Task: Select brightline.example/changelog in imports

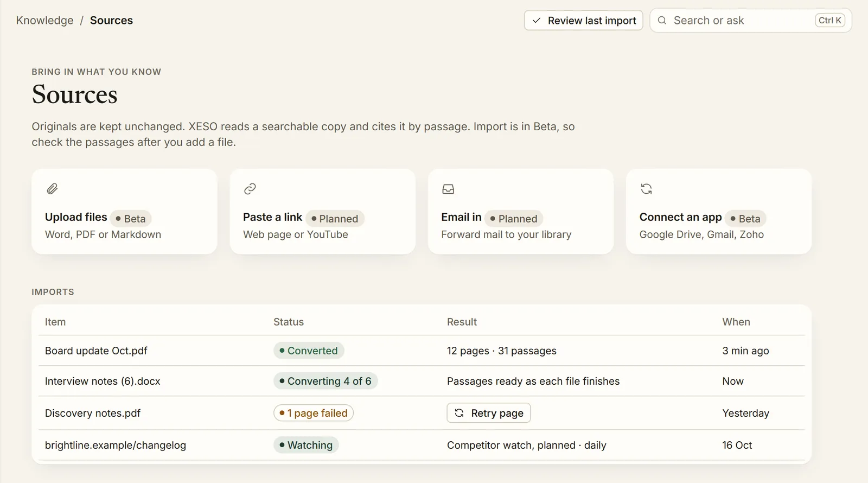Action: point(116,445)
